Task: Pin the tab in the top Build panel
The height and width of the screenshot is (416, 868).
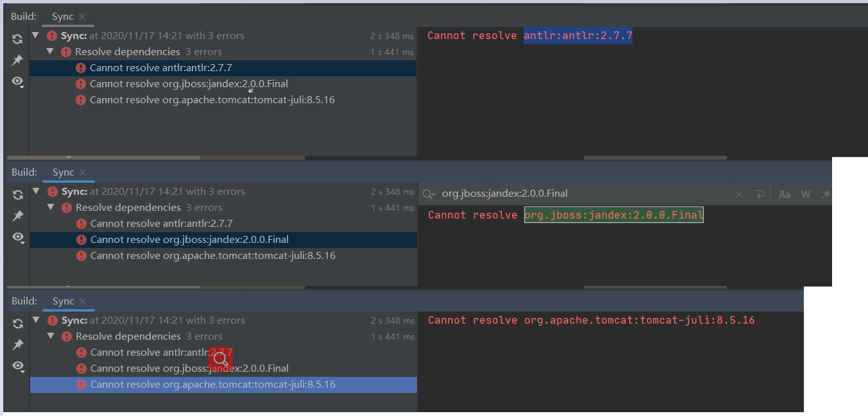Action: tap(17, 60)
